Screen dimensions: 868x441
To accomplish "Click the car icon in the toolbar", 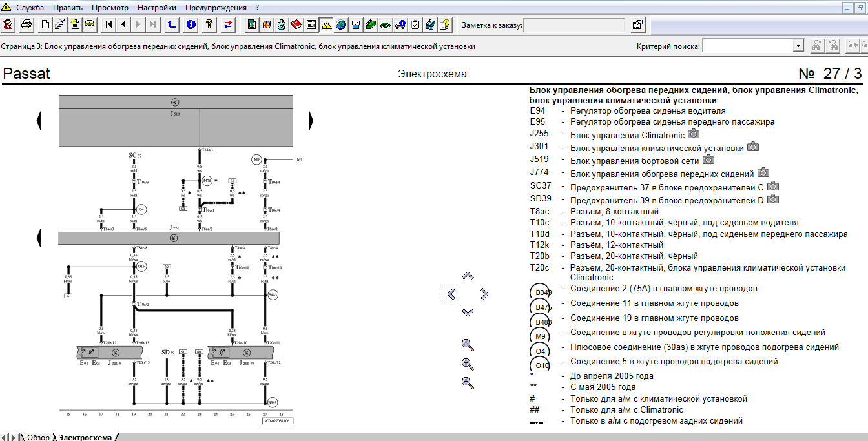I will (x=90, y=25).
